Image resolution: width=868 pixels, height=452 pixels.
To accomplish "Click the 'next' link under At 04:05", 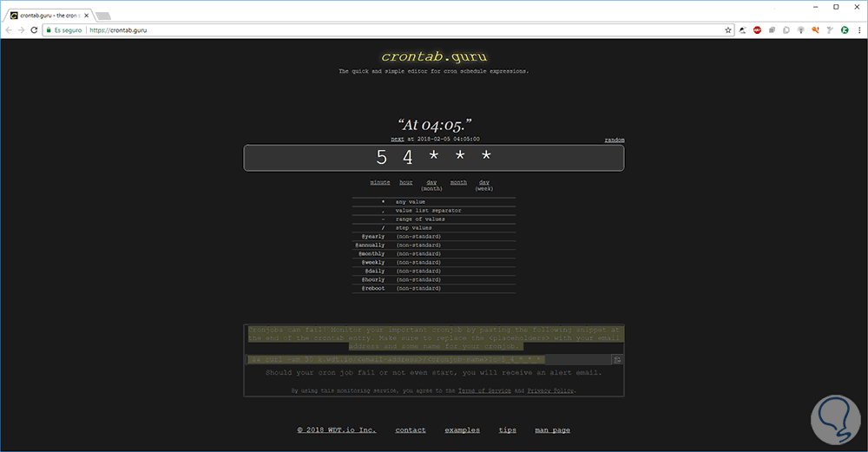I will (398, 139).
